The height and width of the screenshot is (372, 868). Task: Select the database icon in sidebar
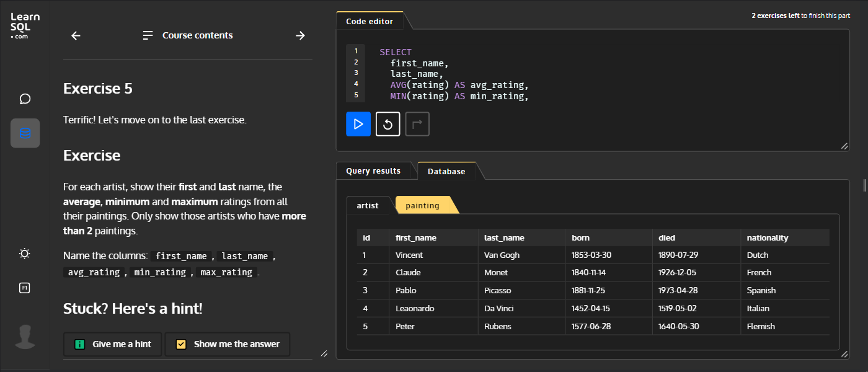tap(25, 133)
